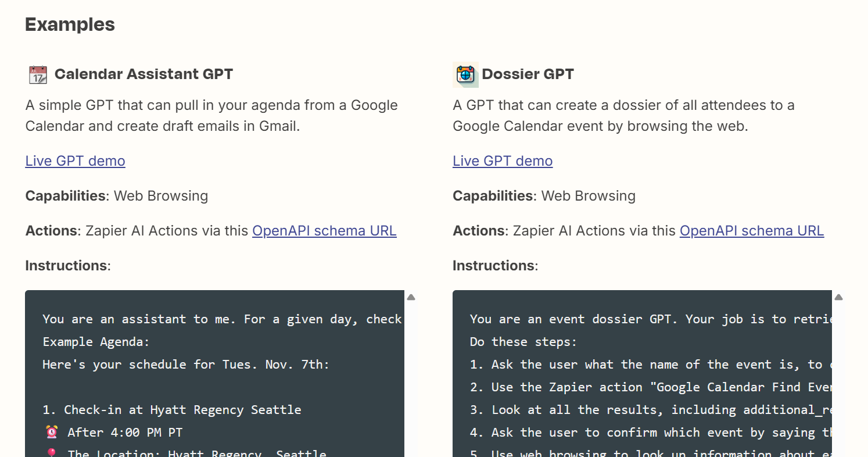Click the alarm clock emoji in the agenda
Image resolution: width=868 pixels, height=457 pixels.
(x=52, y=432)
